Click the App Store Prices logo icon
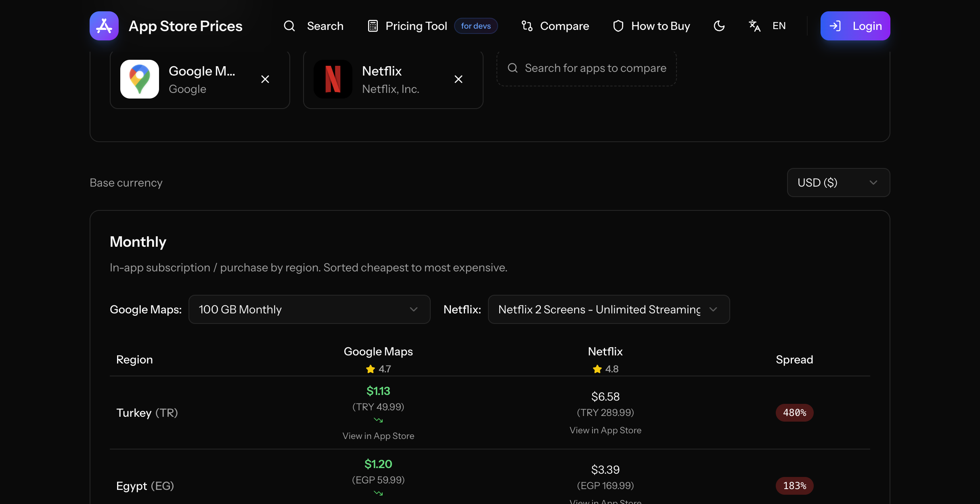The height and width of the screenshot is (504, 980). [x=104, y=26]
